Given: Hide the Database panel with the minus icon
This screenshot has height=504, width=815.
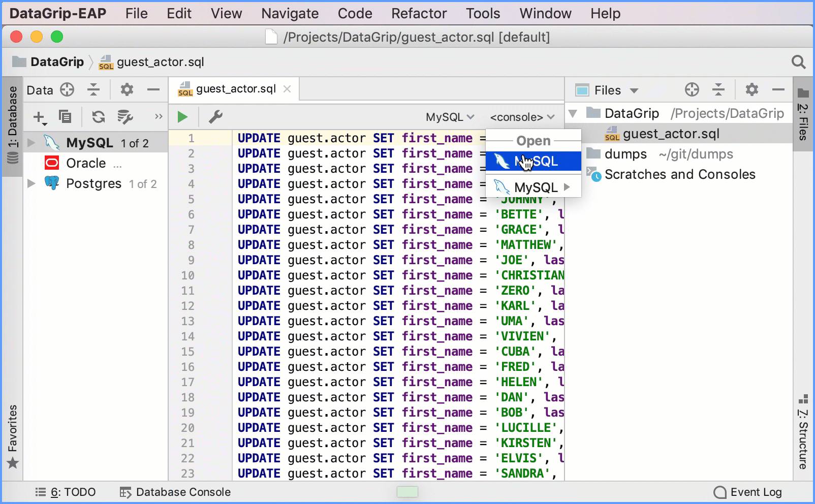Looking at the screenshot, I should click(x=153, y=90).
